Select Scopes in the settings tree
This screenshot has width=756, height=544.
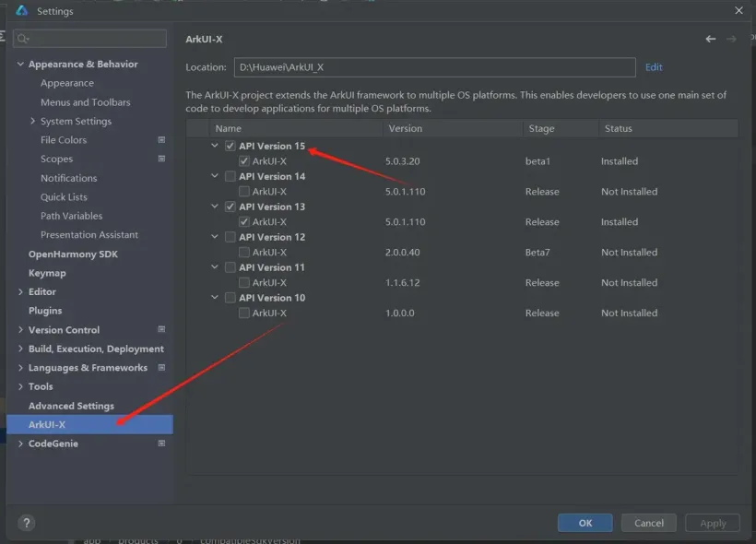(56, 159)
